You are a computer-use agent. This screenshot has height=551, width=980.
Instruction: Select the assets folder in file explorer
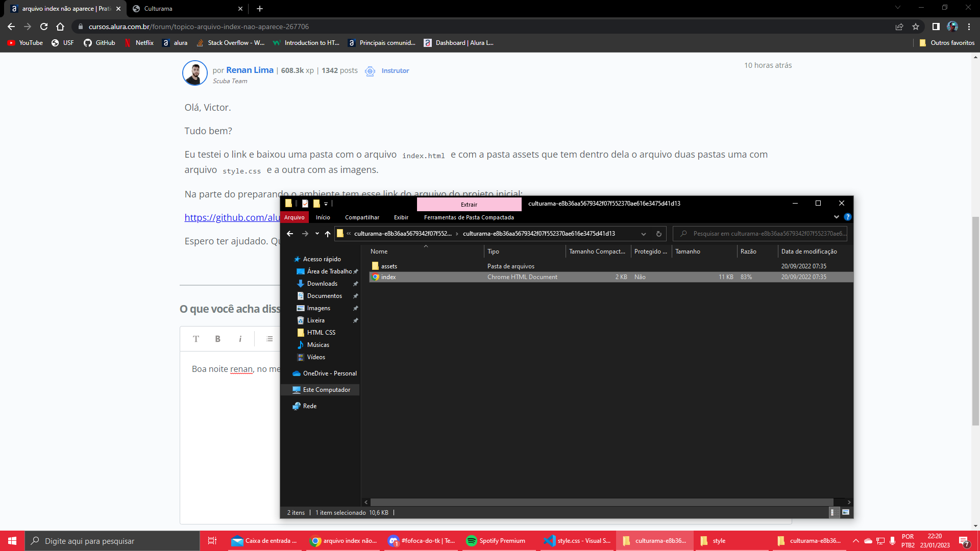click(x=388, y=265)
